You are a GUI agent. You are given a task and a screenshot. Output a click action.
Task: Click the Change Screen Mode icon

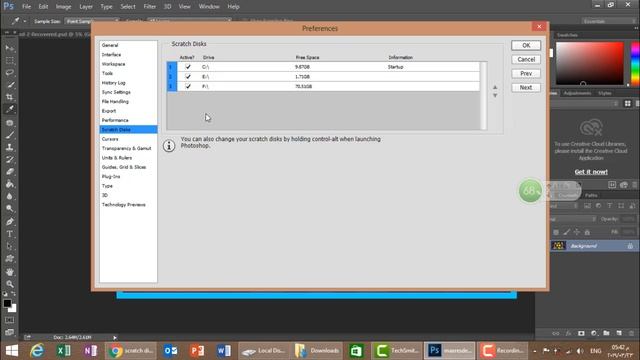click(x=9, y=332)
